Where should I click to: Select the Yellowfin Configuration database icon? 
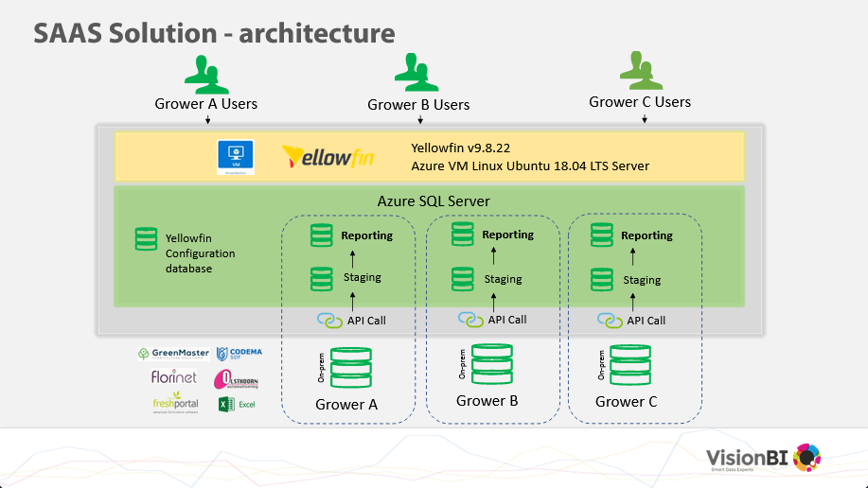tap(146, 238)
